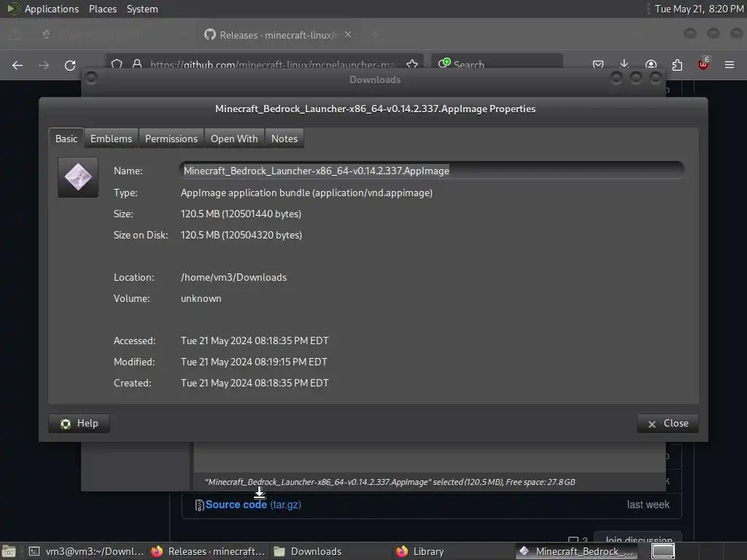Click the Size value 120.5 MB
This screenshot has width=747, height=560.
[x=241, y=214]
